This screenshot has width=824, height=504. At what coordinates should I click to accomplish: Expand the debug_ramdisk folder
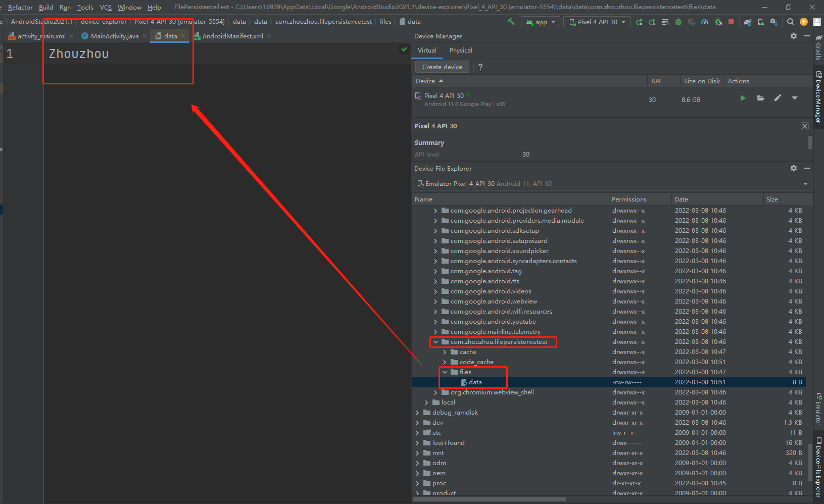[417, 413]
